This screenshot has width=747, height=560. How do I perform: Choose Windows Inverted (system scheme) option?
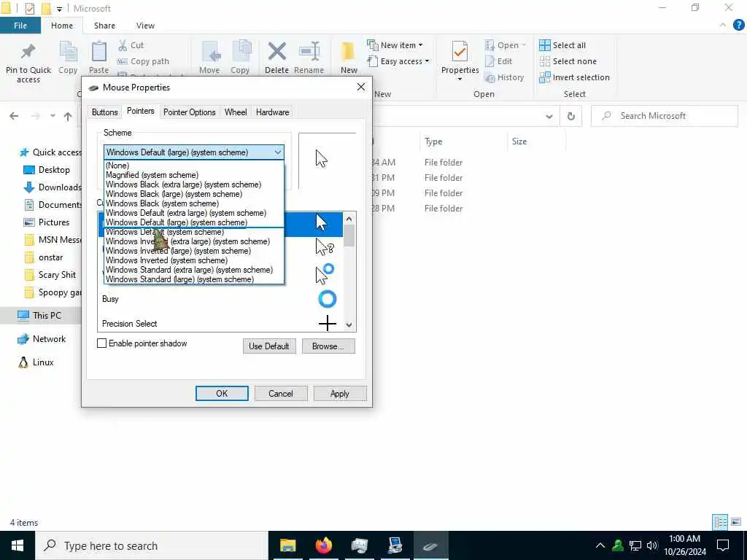[194, 260]
